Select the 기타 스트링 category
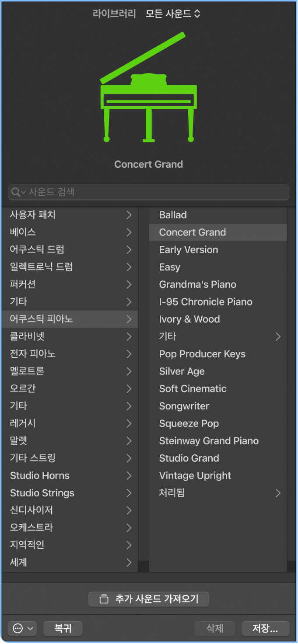This screenshot has height=644, width=298. click(x=70, y=458)
